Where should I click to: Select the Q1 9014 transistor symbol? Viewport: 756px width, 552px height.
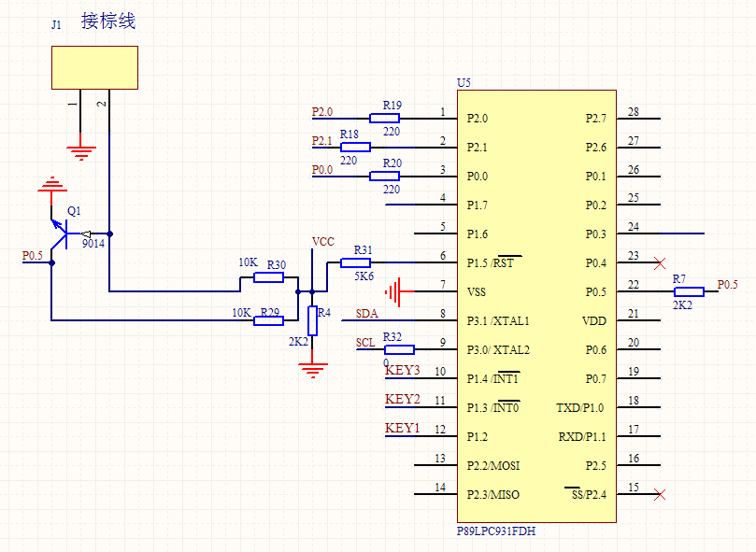click(60, 234)
